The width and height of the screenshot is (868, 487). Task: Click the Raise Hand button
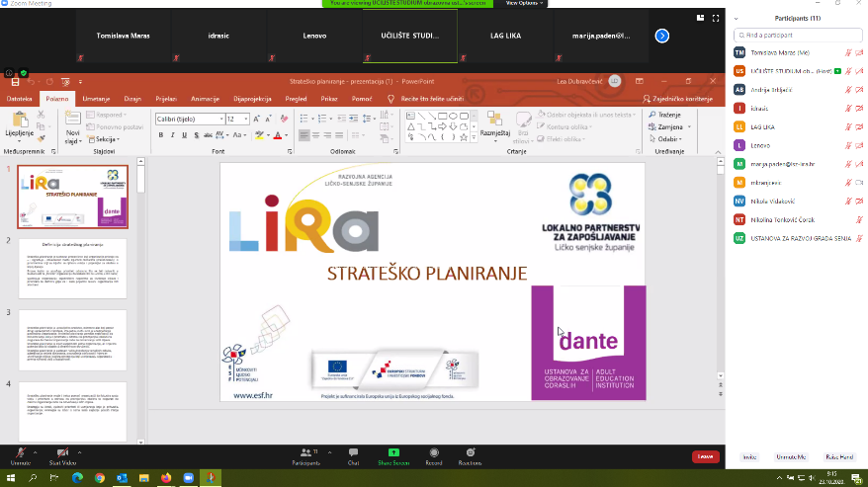(x=840, y=457)
